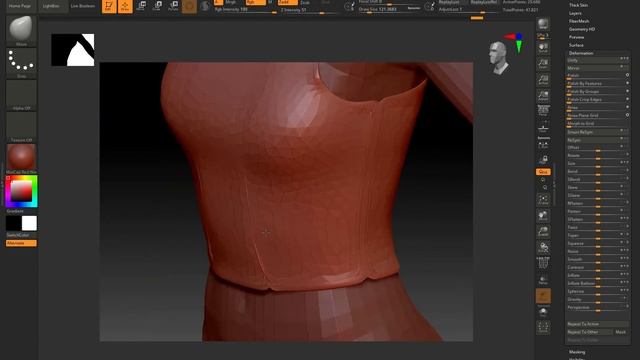Toggle Live Boolean mode

point(83,6)
